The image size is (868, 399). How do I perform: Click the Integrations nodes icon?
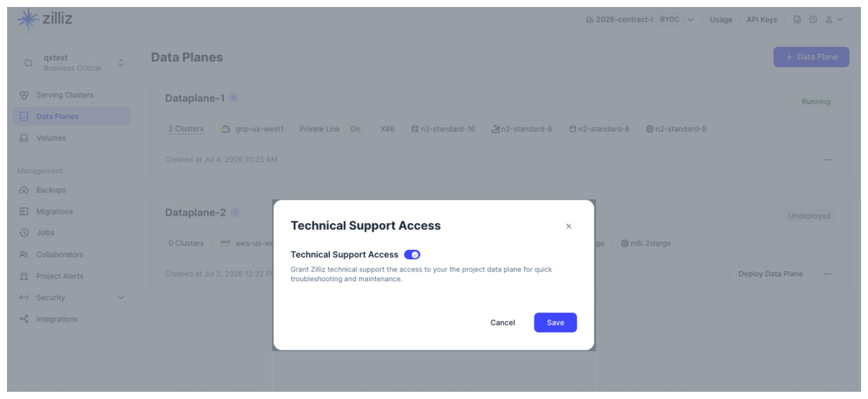(x=24, y=319)
